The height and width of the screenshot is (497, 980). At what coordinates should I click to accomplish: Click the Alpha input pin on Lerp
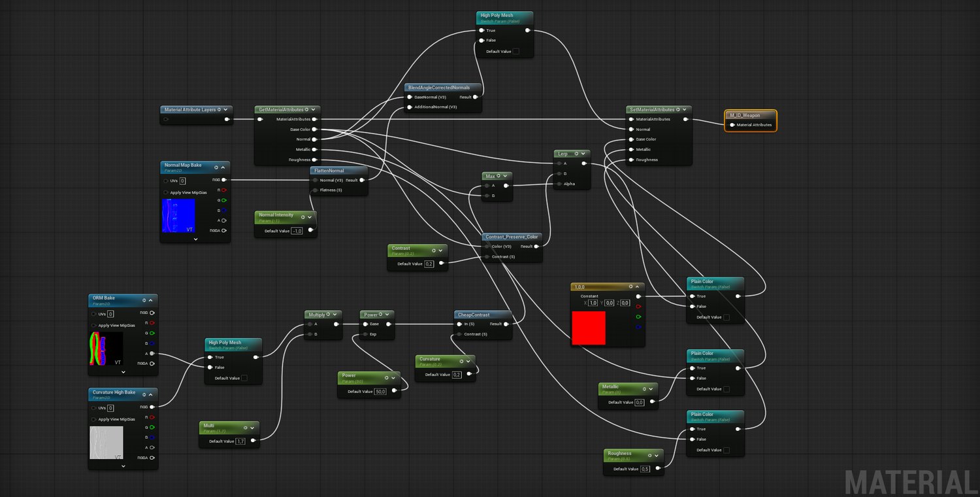(x=559, y=184)
